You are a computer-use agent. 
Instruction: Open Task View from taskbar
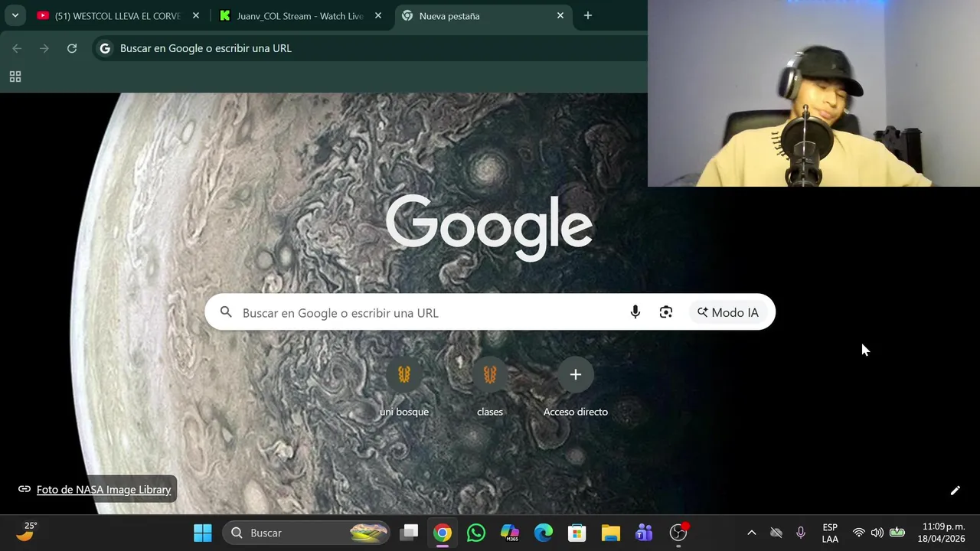tap(410, 533)
